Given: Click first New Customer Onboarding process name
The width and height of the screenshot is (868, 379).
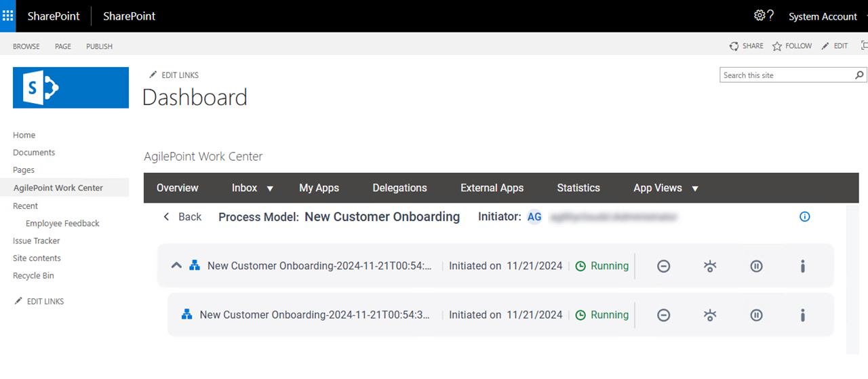Looking at the screenshot, I should point(319,266).
